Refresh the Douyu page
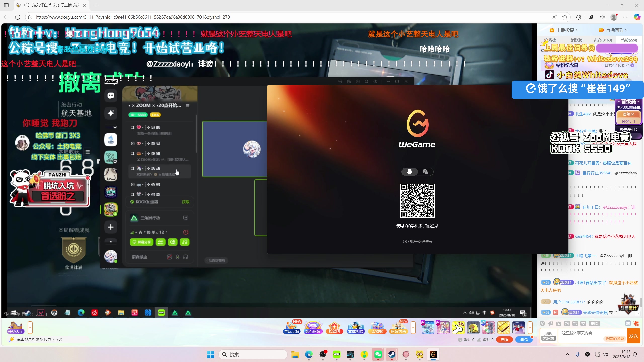The width and height of the screenshot is (644, 362). click(18, 17)
